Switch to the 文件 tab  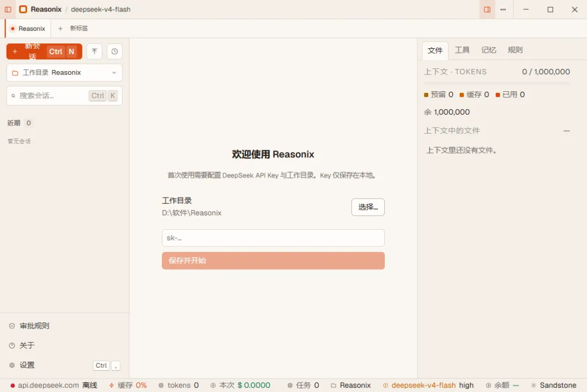[435, 50]
